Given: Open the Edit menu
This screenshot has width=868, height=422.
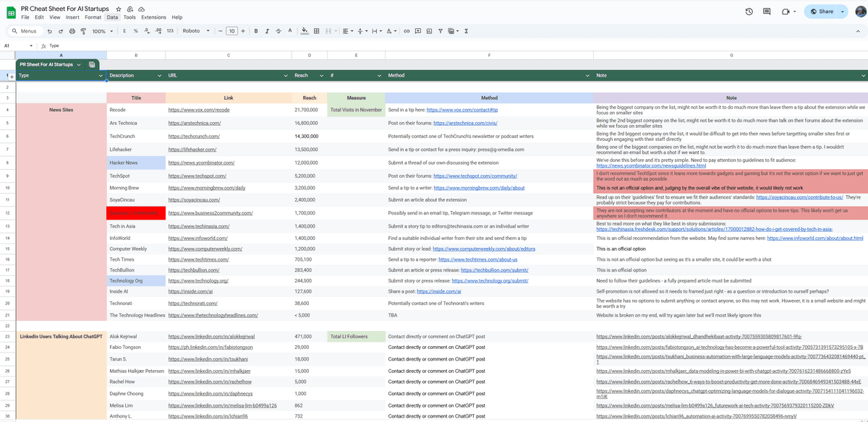Looking at the screenshot, I should click(x=39, y=17).
